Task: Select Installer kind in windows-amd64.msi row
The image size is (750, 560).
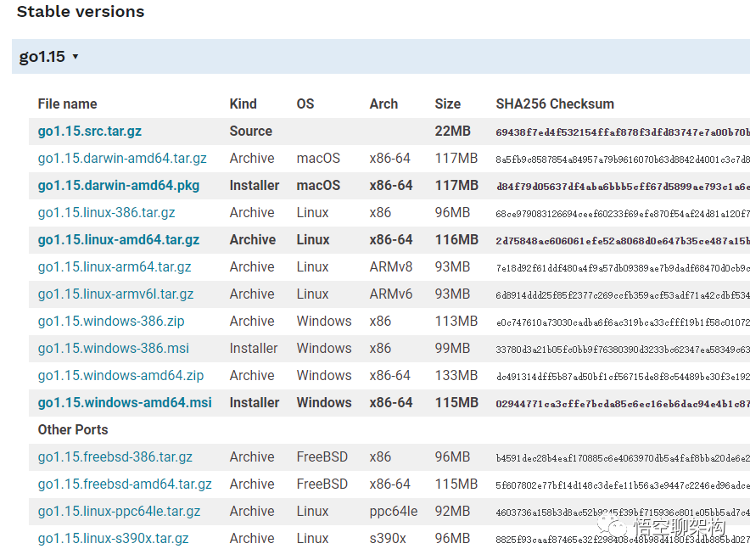Action: tap(255, 403)
